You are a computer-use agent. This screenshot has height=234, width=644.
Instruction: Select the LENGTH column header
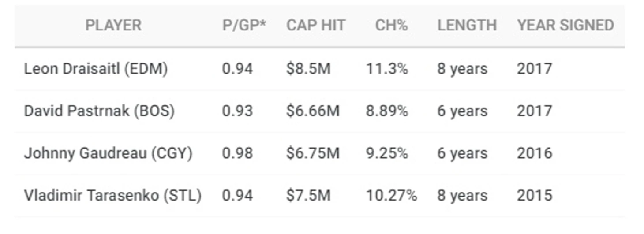click(x=467, y=25)
